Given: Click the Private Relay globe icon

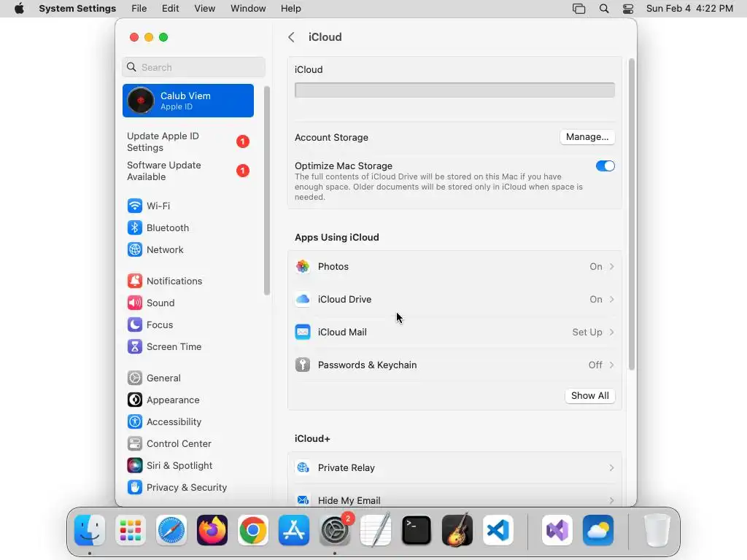Looking at the screenshot, I should tap(303, 468).
